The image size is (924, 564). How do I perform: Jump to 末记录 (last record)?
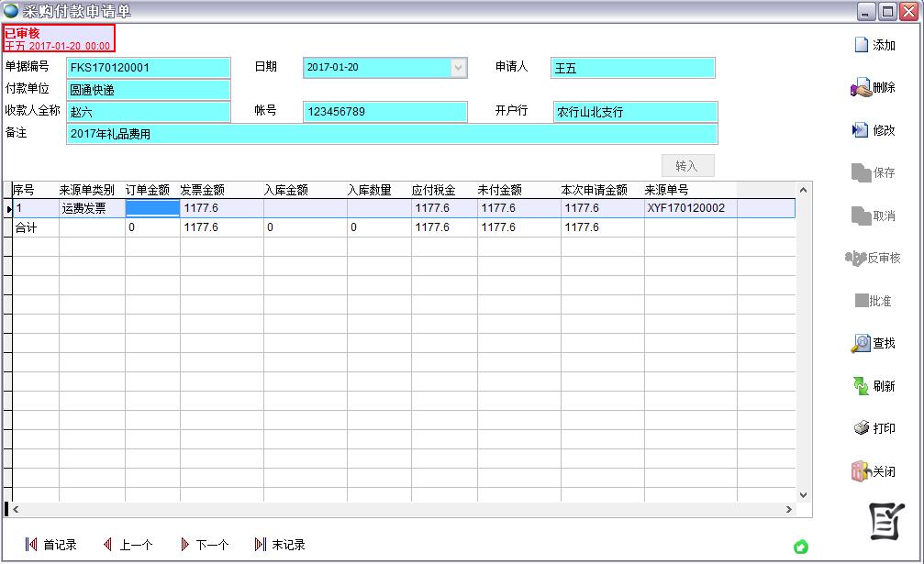[280, 545]
